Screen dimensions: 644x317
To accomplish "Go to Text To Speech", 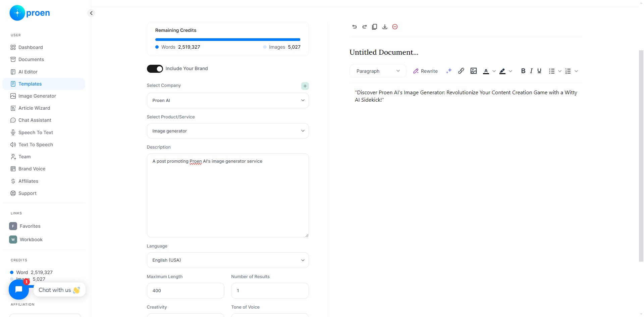I will (x=44, y=145).
